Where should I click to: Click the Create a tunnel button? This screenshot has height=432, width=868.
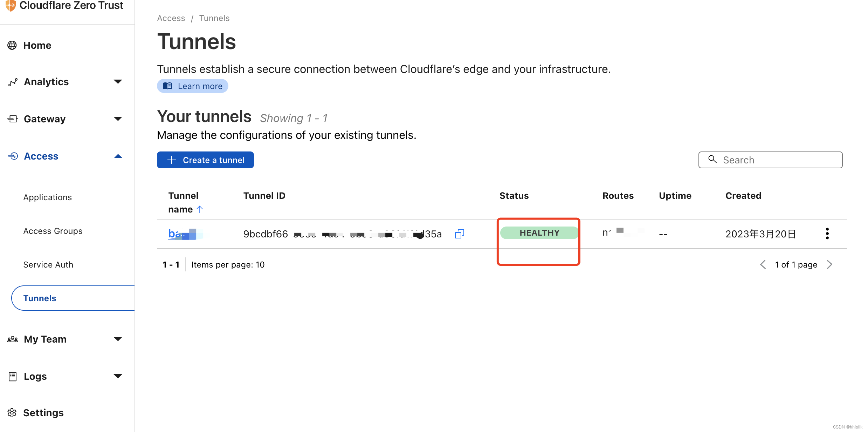tap(205, 160)
